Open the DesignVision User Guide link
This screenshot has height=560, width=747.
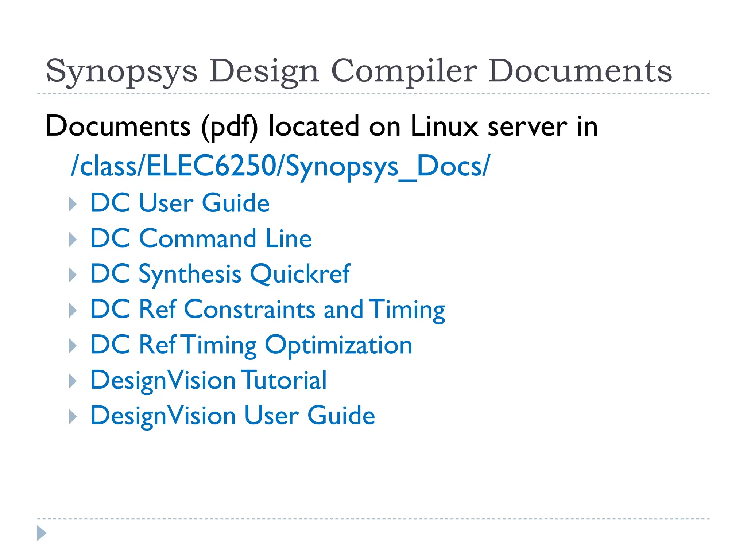pyautogui.click(x=232, y=415)
